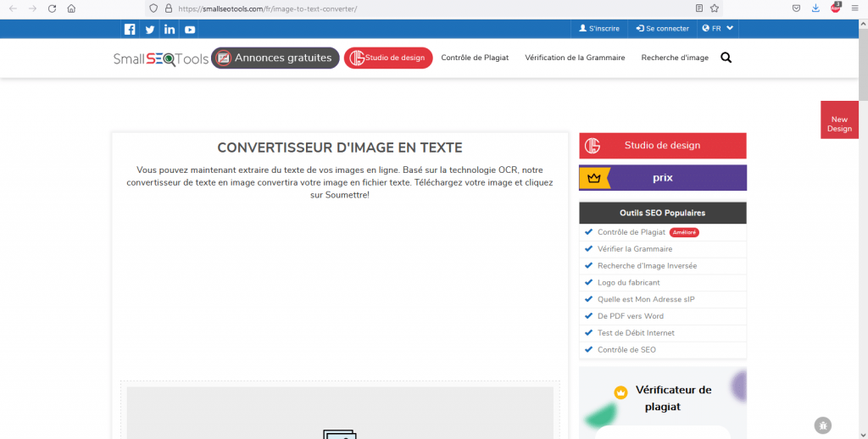The height and width of the screenshot is (439, 868).
Task: Click the browser address bar
Action: pos(424,8)
